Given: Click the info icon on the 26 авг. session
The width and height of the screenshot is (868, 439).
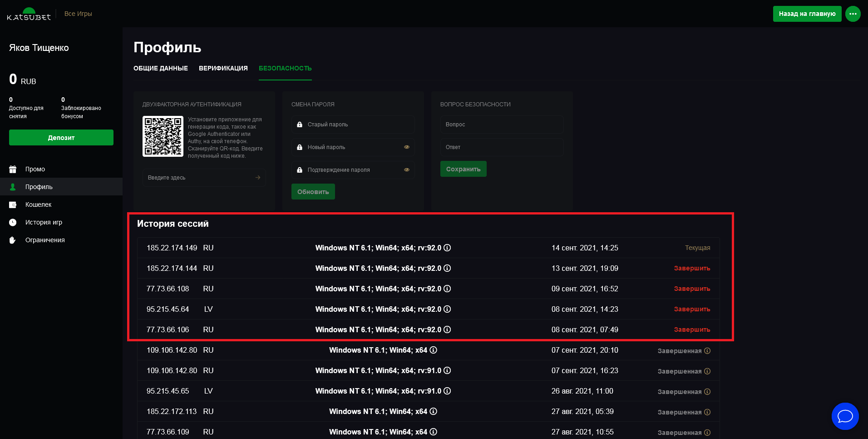Looking at the screenshot, I should point(447,391).
